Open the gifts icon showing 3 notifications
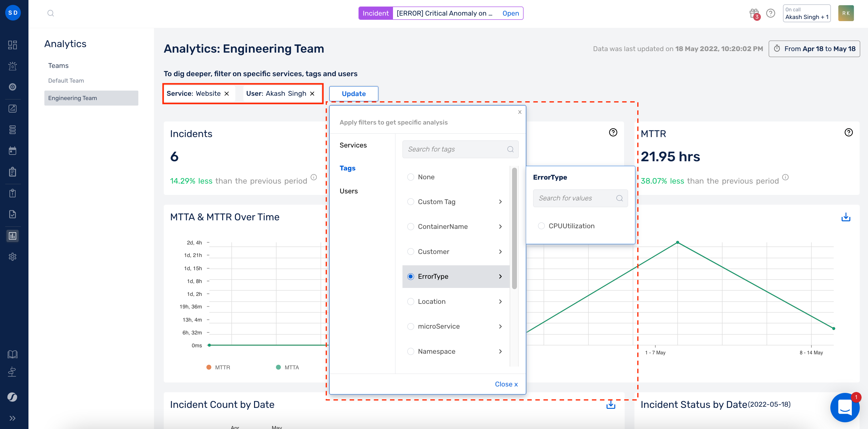Image resolution: width=868 pixels, height=429 pixels. [x=754, y=13]
